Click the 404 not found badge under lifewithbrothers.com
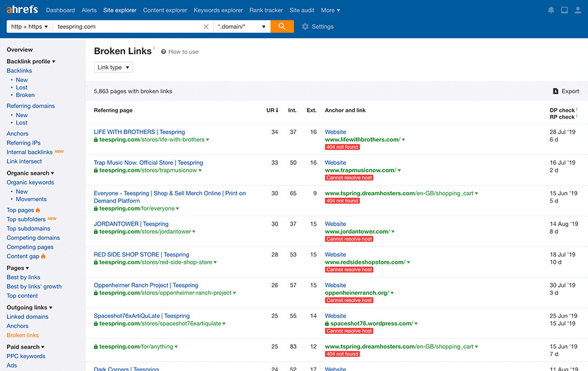Screen dimensions: 588x371 pyautogui.click(x=342, y=147)
